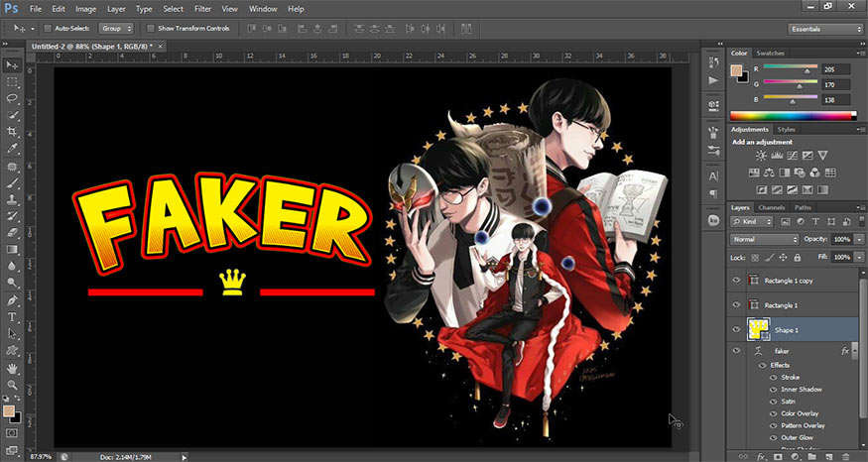
Task: Hide the faker text layer
Action: pyautogui.click(x=736, y=351)
